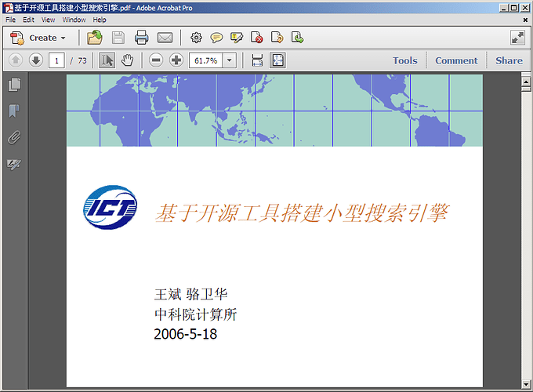Close the document with menu-bar X

[525, 20]
